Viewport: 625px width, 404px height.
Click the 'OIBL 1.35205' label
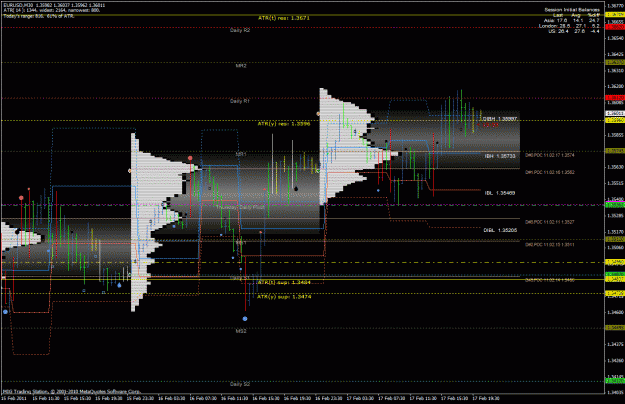point(500,230)
